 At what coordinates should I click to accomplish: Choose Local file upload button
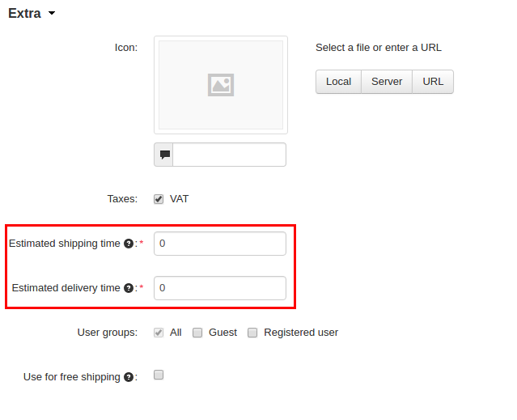pos(338,82)
